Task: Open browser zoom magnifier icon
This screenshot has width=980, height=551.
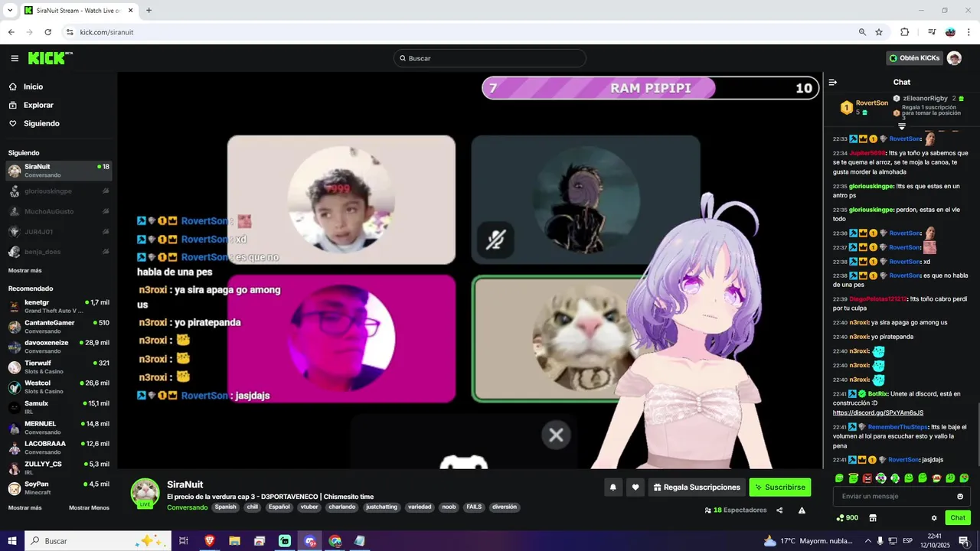Action: tap(862, 32)
